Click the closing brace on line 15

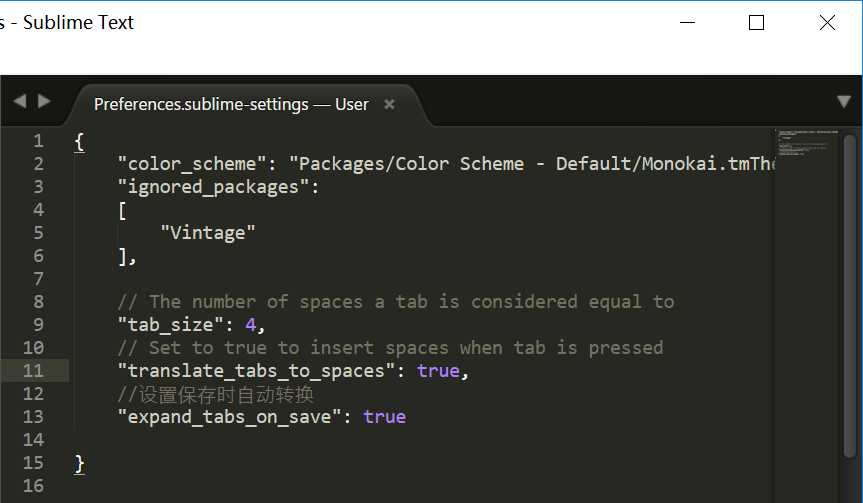[x=79, y=463]
